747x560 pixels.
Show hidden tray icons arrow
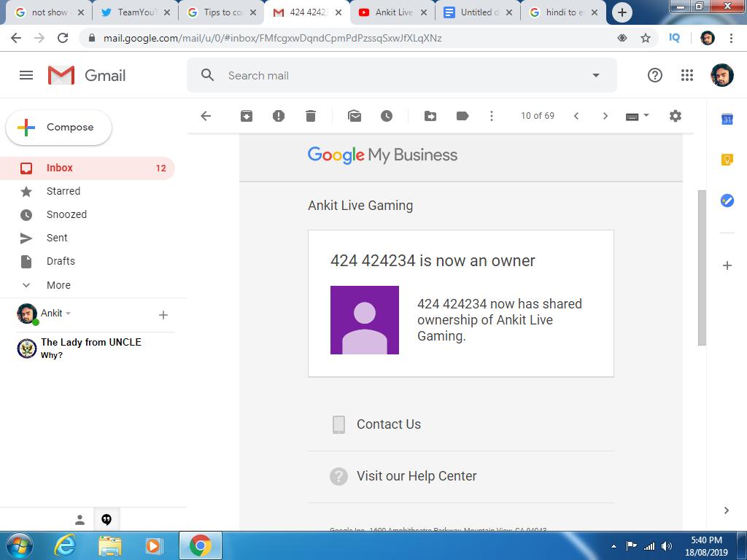pyautogui.click(x=614, y=546)
